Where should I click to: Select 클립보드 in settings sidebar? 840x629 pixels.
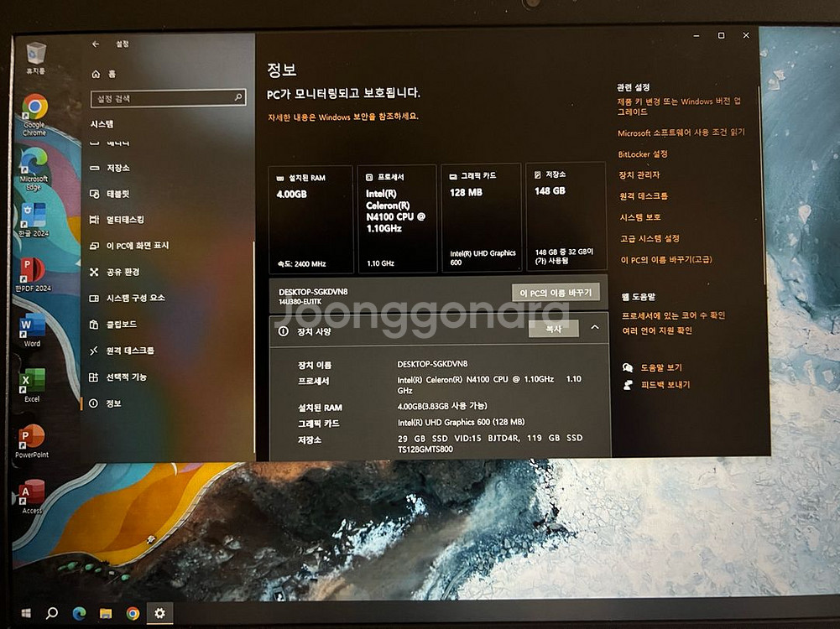[121, 325]
